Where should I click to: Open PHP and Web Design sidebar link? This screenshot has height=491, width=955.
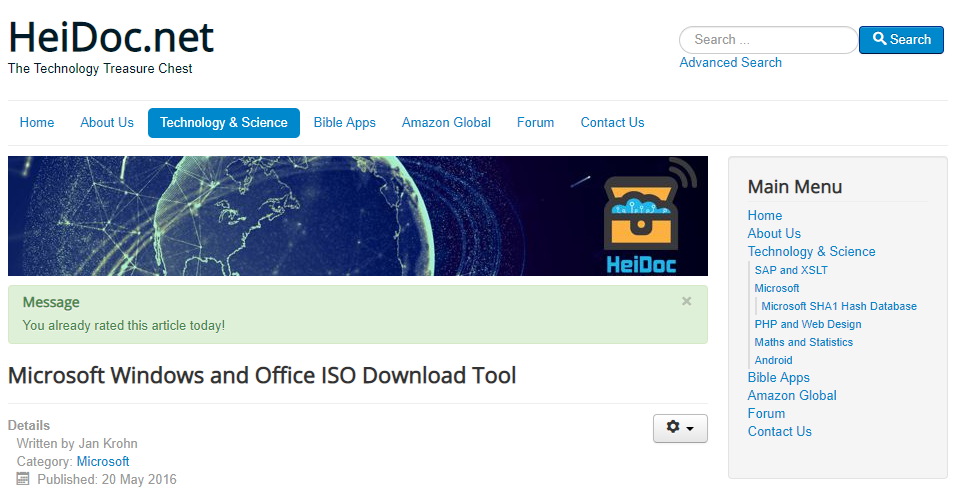[808, 324]
